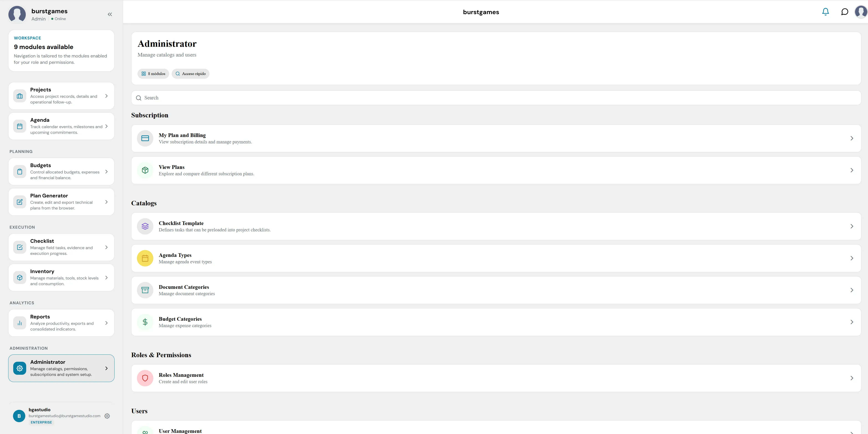Click the Online status indicator
The width and height of the screenshot is (868, 434).
[x=59, y=19]
